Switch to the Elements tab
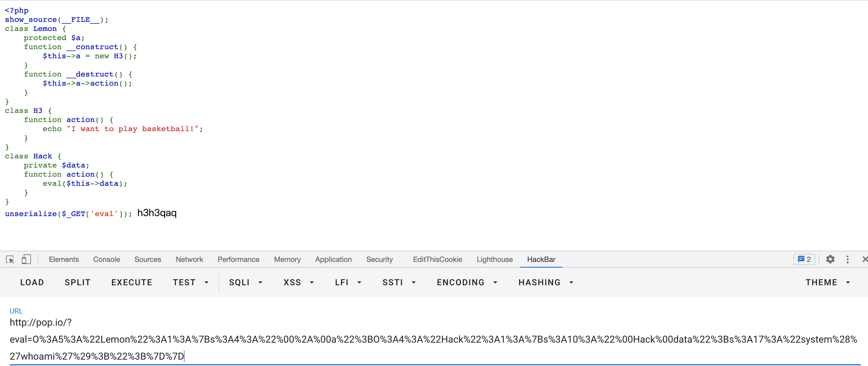The image size is (868, 366). point(64,259)
